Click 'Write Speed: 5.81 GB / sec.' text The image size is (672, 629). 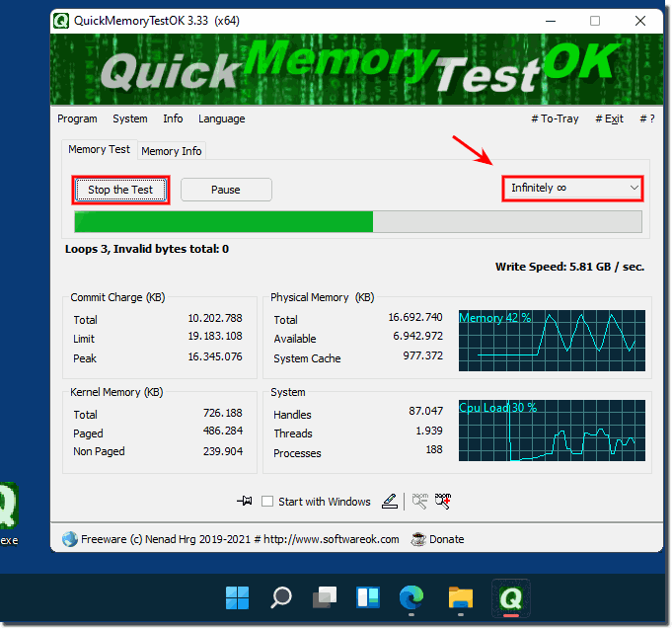(570, 267)
